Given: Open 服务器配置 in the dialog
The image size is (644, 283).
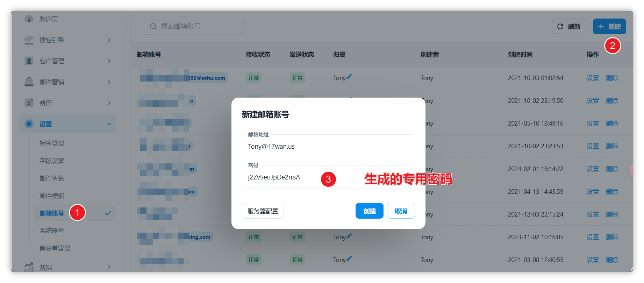Looking at the screenshot, I should pyautogui.click(x=263, y=211).
